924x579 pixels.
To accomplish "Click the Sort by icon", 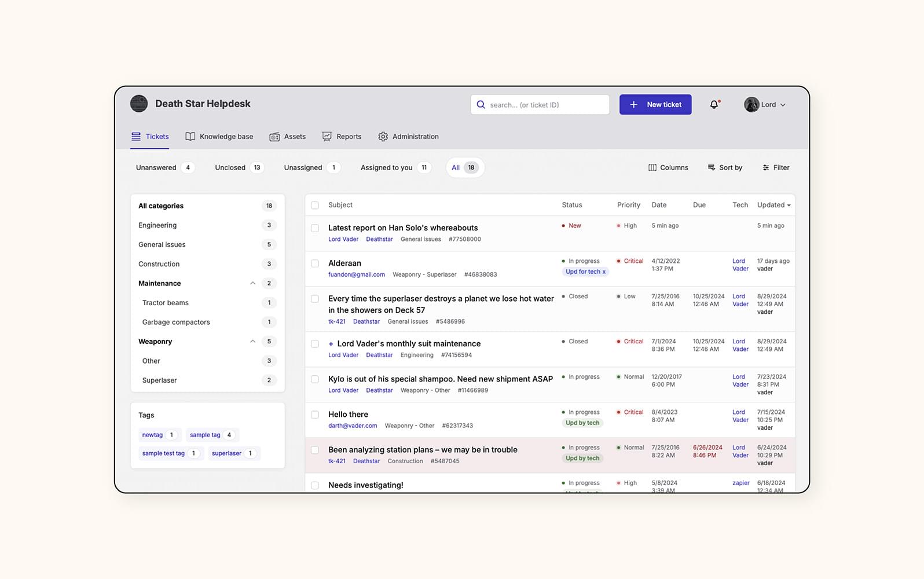I will pos(712,167).
